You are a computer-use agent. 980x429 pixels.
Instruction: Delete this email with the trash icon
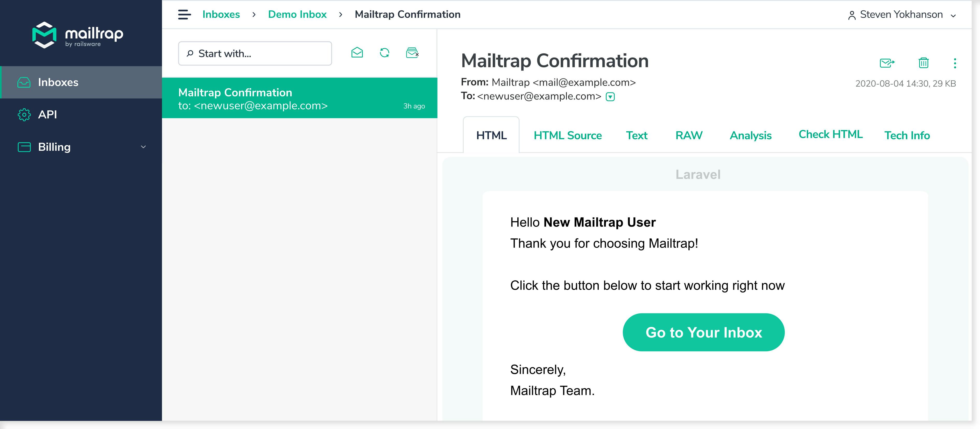(x=924, y=62)
